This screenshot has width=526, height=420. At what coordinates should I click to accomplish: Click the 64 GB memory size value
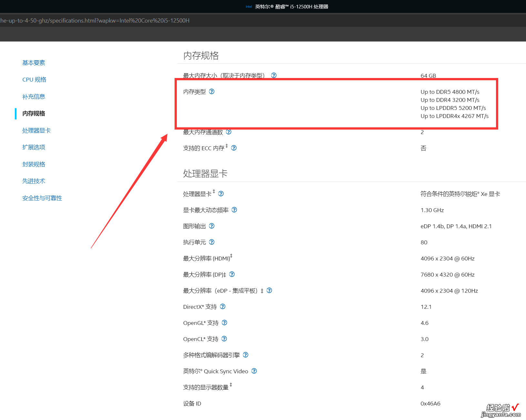pos(428,76)
